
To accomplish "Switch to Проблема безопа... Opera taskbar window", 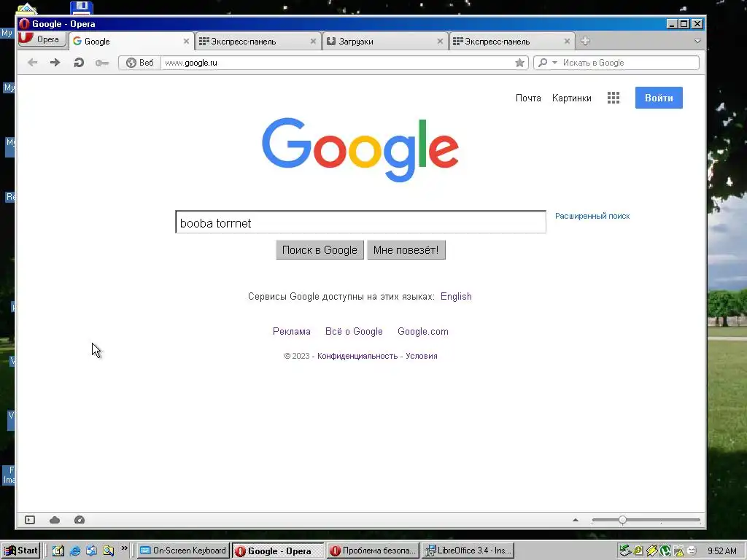I will point(373,551).
